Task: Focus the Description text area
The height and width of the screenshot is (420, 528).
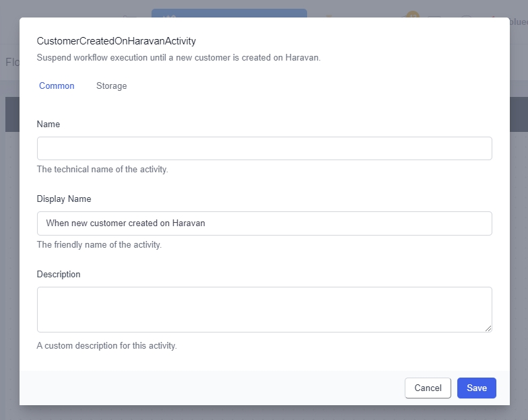Action: (264, 309)
